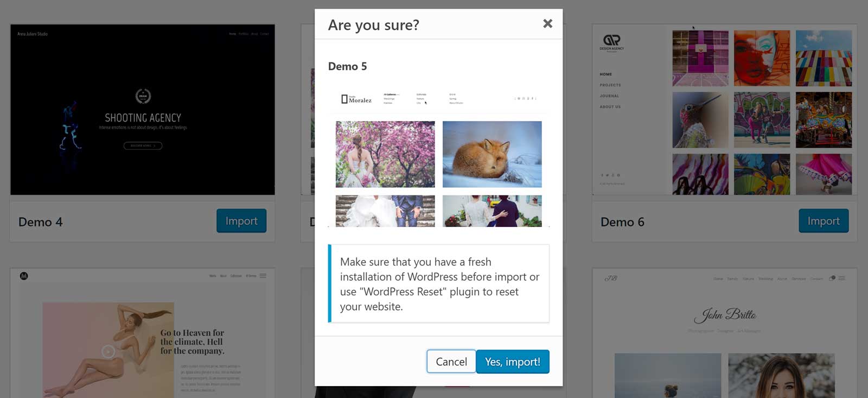Click the Demo 5 preview image in the dialog

click(x=439, y=157)
